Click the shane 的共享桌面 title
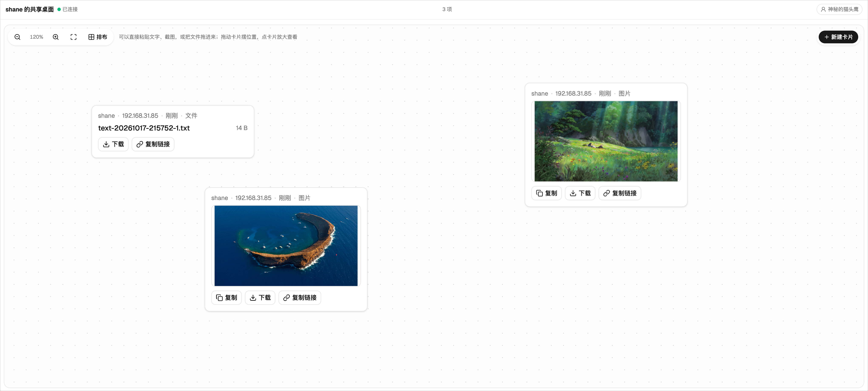This screenshot has height=391, width=868. 30,9
